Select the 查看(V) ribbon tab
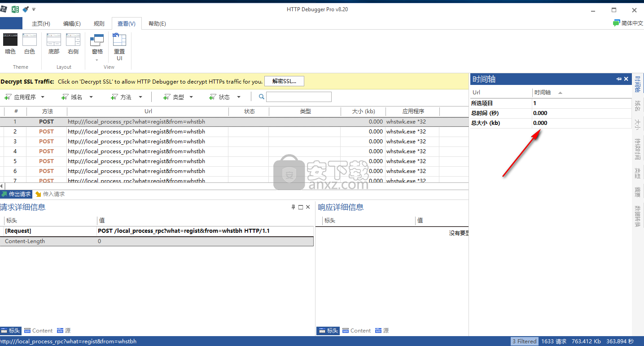 [x=127, y=24]
